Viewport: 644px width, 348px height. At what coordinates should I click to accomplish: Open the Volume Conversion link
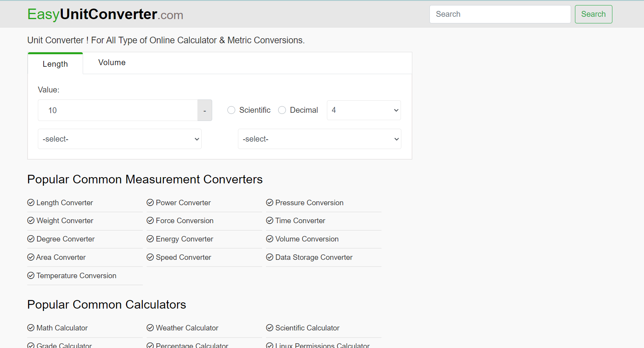tap(307, 239)
